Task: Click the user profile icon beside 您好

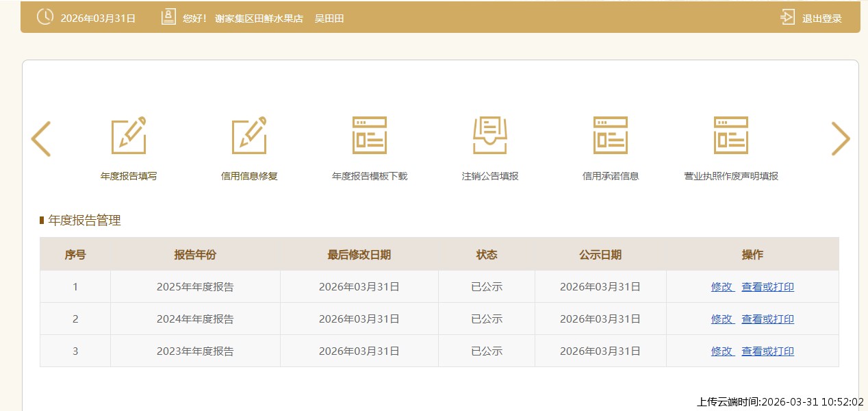Action: pyautogui.click(x=168, y=18)
